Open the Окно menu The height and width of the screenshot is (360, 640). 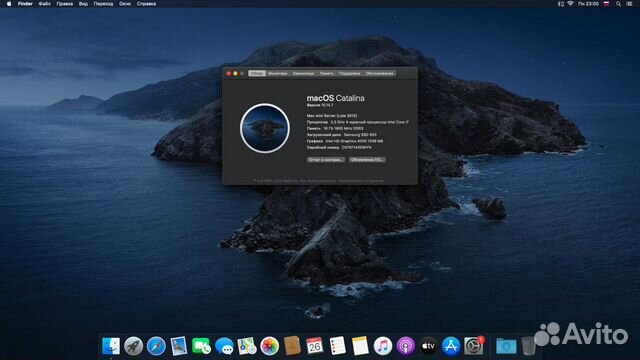click(125, 4)
